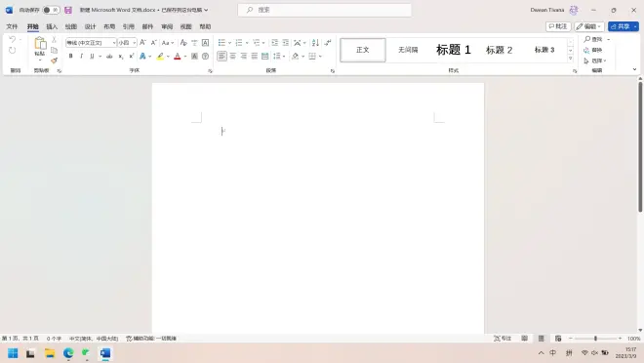Open the References (引用) tab
Image resolution: width=644 pixels, height=363 pixels.
[129, 26]
